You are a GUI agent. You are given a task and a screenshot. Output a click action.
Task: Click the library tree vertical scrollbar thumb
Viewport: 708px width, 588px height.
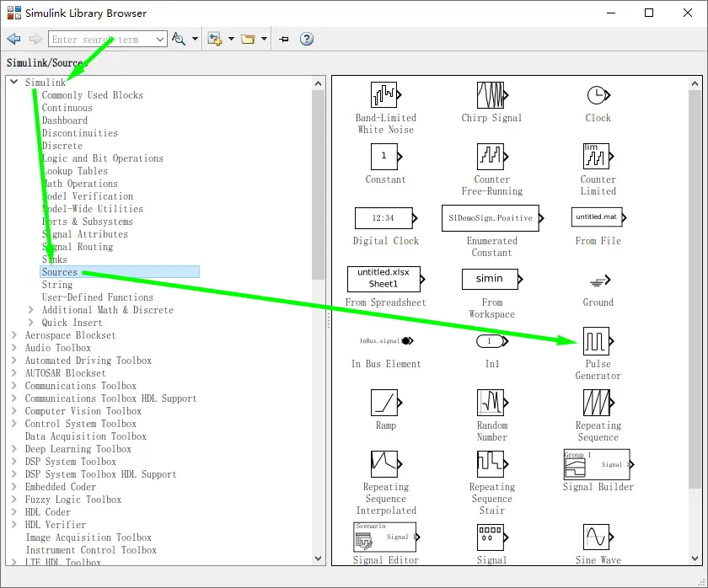tap(319, 185)
